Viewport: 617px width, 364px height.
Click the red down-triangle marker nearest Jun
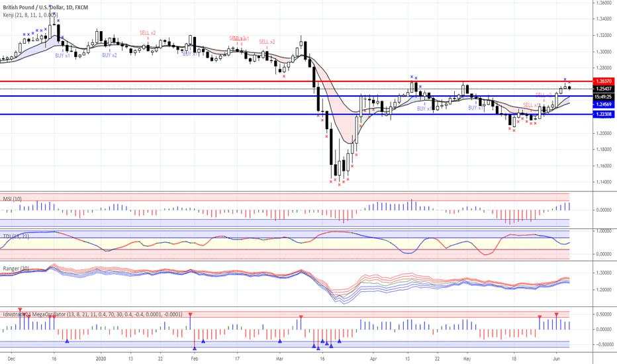(556, 314)
